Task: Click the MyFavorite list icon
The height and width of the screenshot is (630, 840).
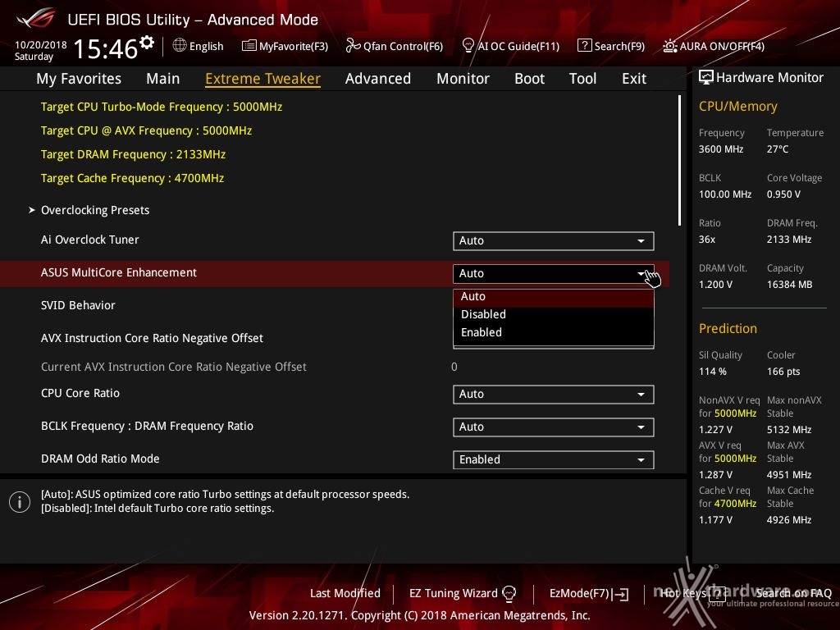Action: click(x=249, y=46)
